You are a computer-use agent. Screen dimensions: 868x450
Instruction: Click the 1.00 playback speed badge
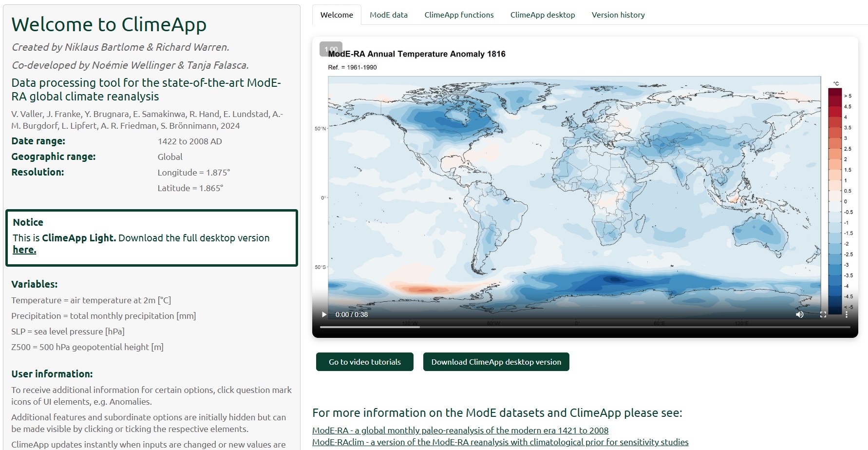(331, 48)
